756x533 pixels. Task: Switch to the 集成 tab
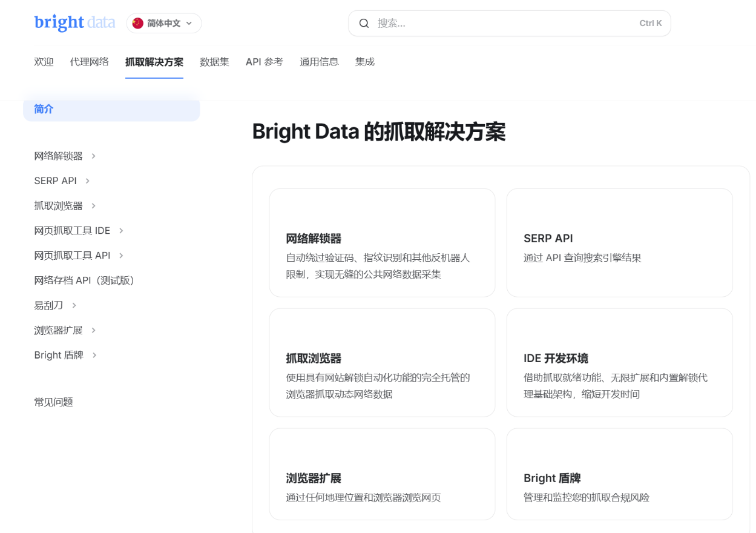365,62
